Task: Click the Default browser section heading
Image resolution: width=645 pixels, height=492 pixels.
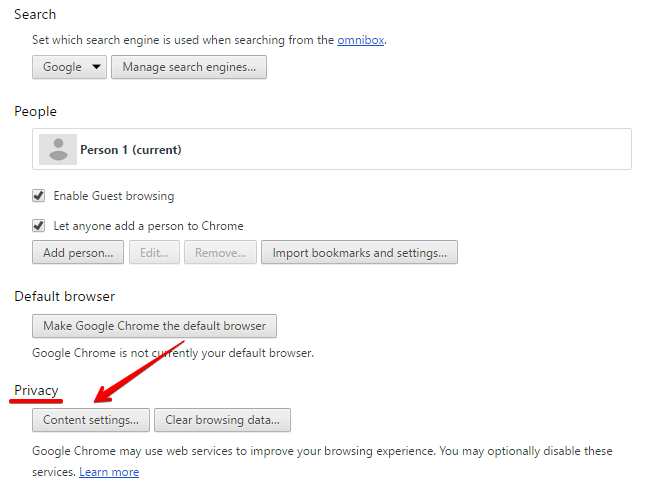Action: coord(64,297)
